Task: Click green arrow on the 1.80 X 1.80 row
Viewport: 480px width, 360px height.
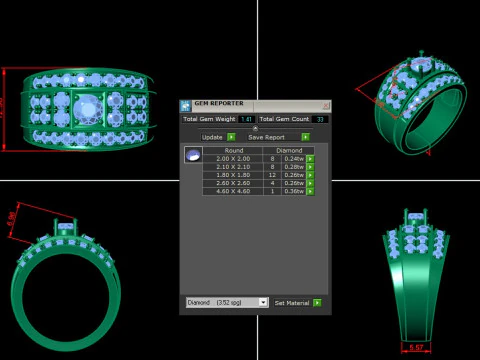Action: tap(310, 175)
